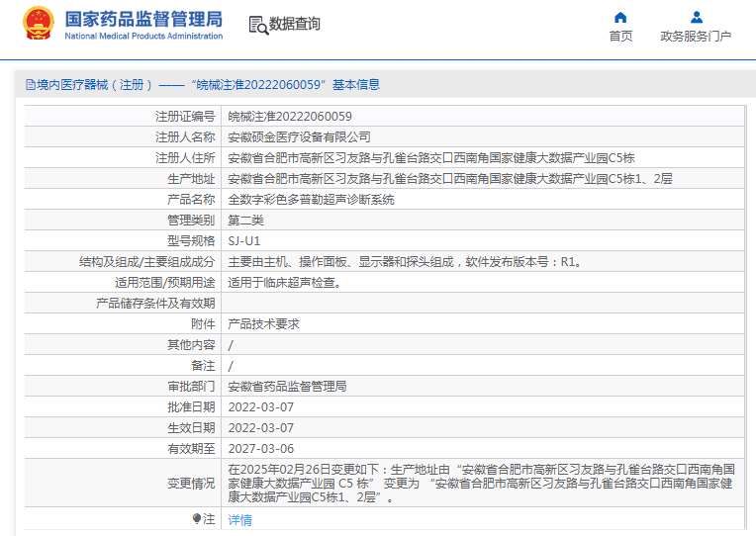
Task: Click National Medical Products Administration subtitle
Action: 143,37
